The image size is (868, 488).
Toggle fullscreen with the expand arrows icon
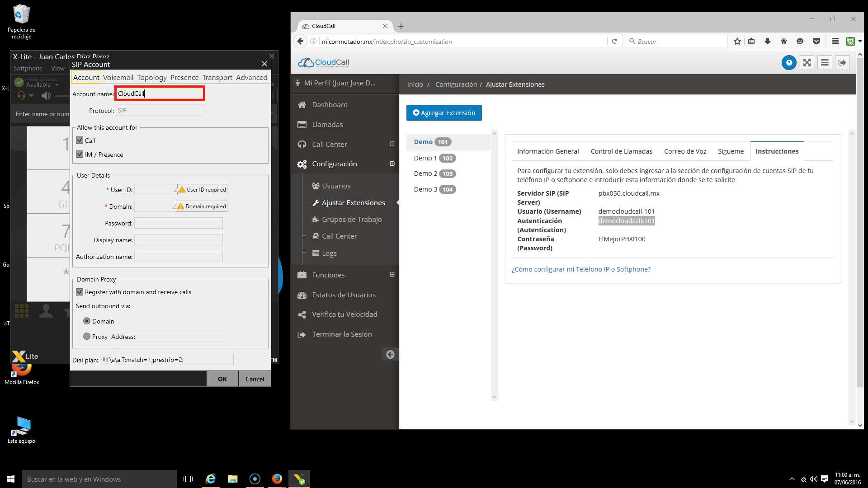(x=807, y=63)
